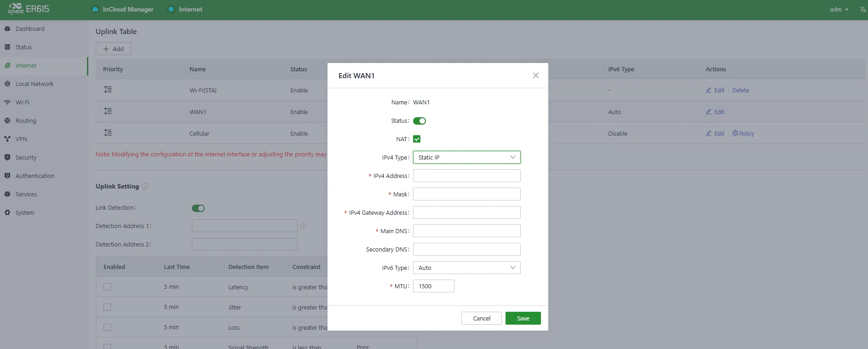Click the priority reorder icon for WAN1 row

coord(108,111)
